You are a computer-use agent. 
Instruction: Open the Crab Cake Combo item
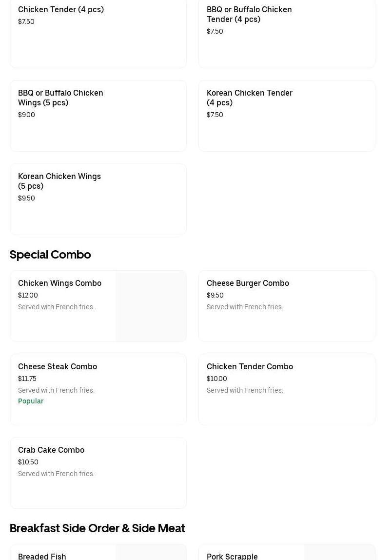51,450
